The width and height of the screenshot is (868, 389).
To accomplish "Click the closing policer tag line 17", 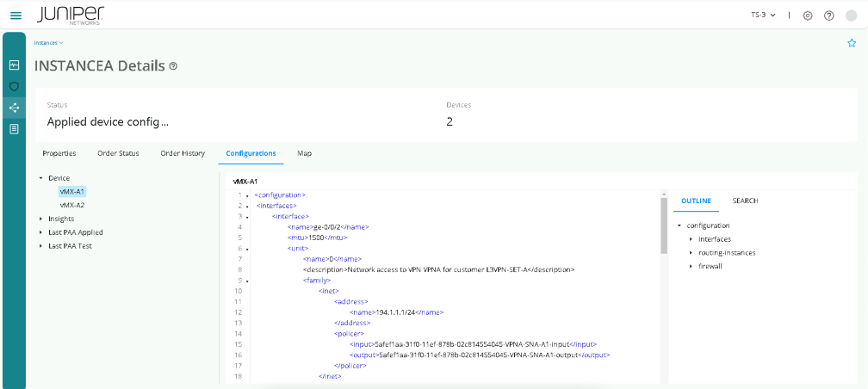I will click(350, 366).
